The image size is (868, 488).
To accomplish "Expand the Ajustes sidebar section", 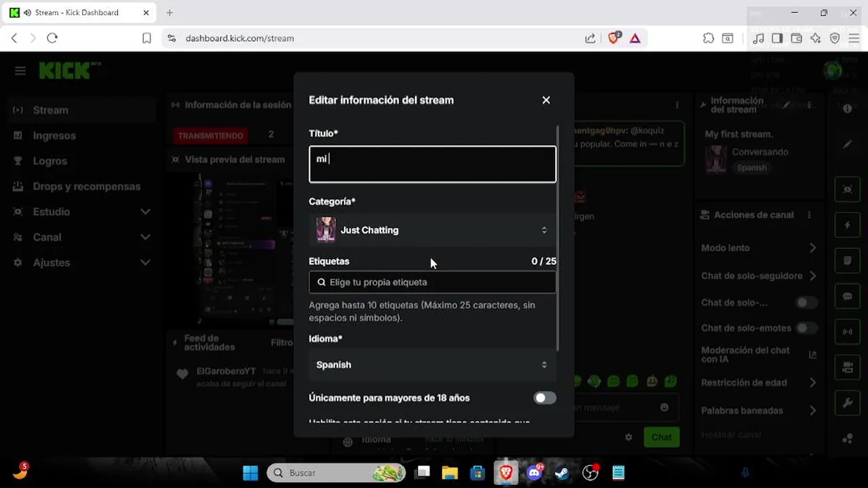I will point(81,262).
